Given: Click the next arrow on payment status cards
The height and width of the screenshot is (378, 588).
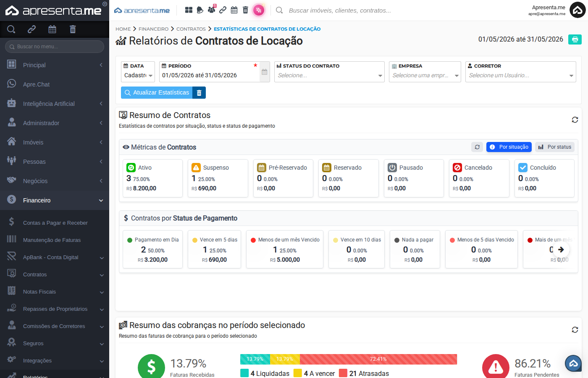Looking at the screenshot, I should tap(561, 249).
